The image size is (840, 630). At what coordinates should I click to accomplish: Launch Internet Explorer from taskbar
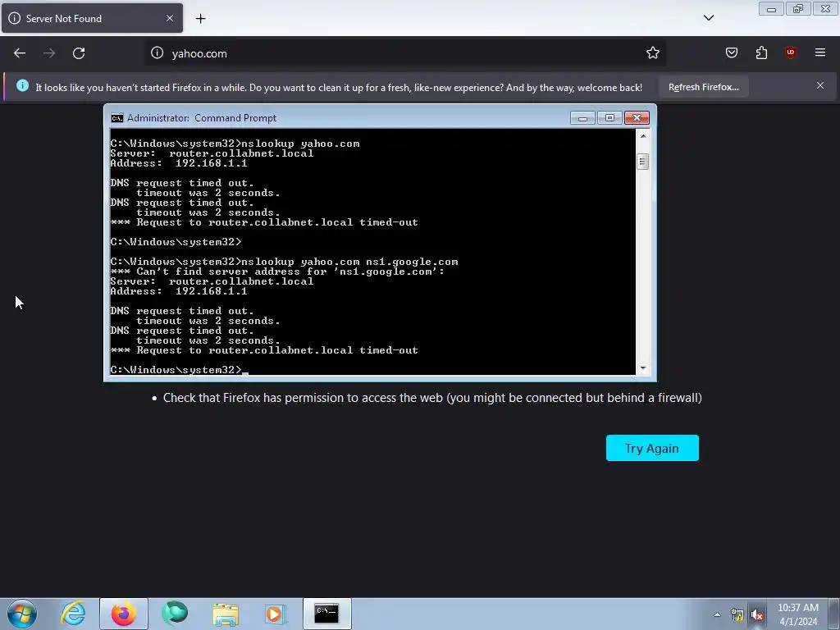[73, 614]
